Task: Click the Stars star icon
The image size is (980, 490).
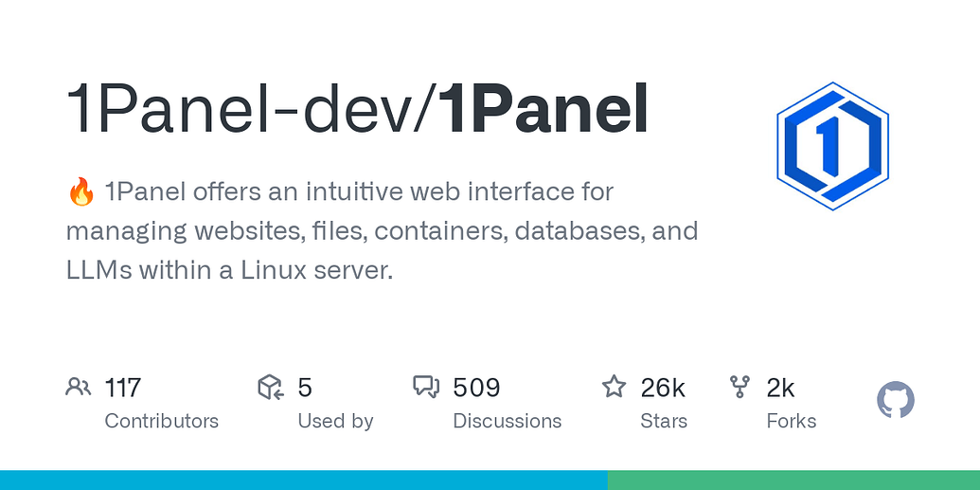Action: [614, 387]
